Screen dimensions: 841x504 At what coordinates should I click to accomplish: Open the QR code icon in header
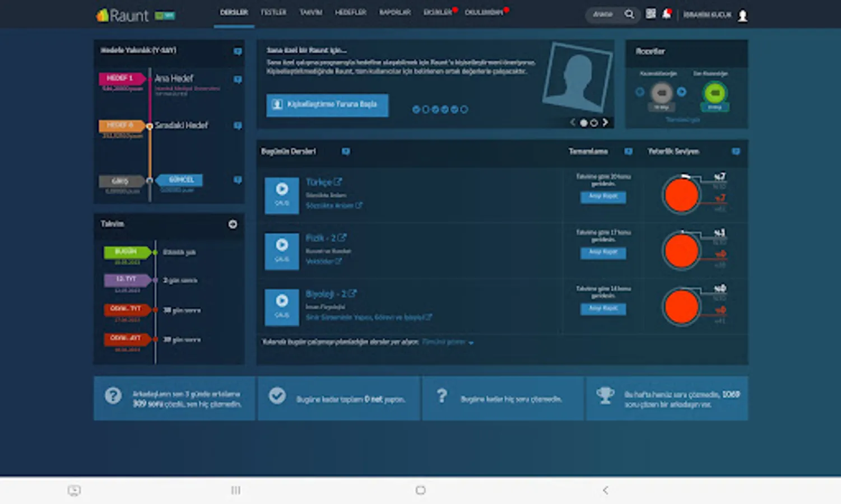point(651,13)
